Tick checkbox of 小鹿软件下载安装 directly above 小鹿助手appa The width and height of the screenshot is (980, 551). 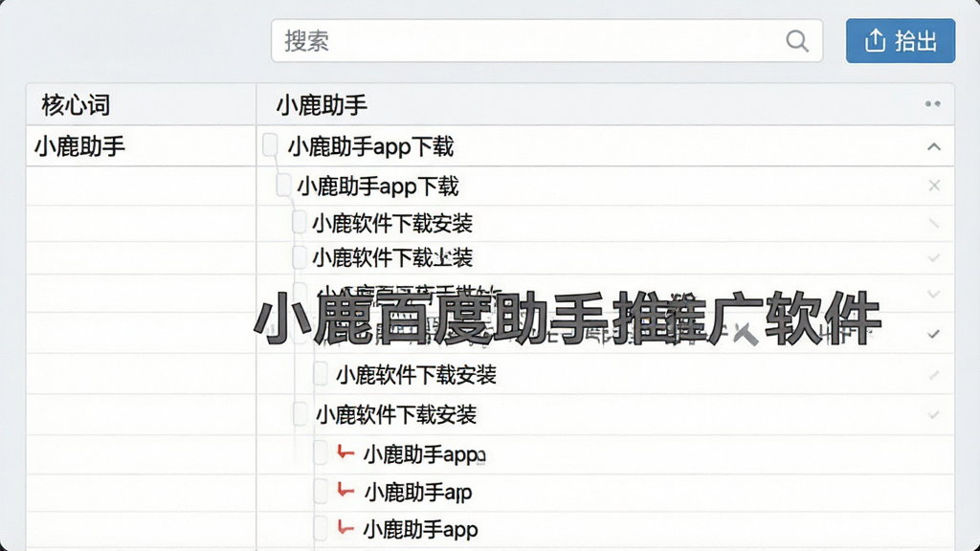click(300, 414)
